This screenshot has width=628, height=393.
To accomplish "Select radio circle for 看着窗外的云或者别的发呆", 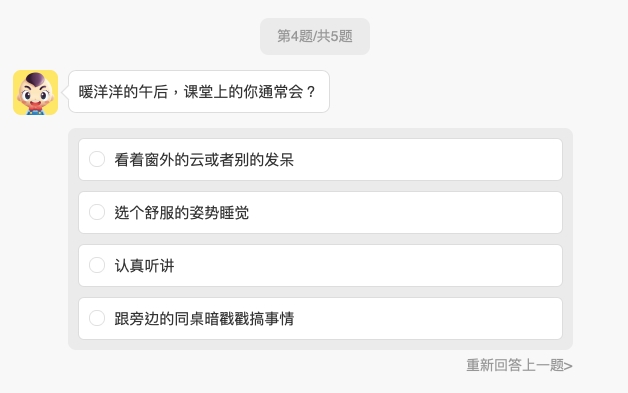I will coord(97,159).
